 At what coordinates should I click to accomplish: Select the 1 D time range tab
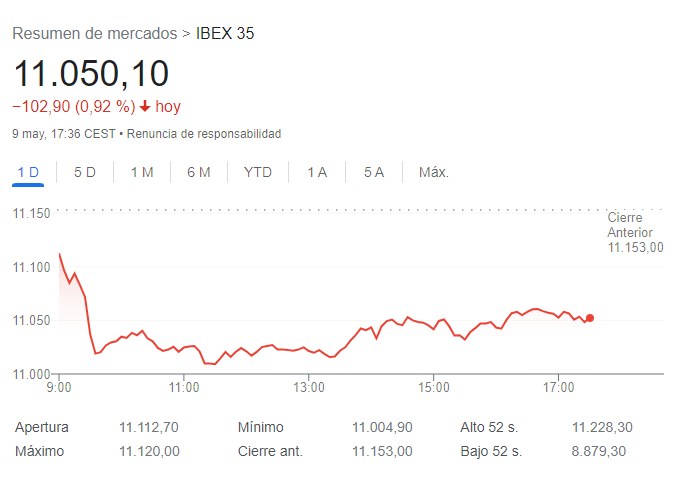28,172
